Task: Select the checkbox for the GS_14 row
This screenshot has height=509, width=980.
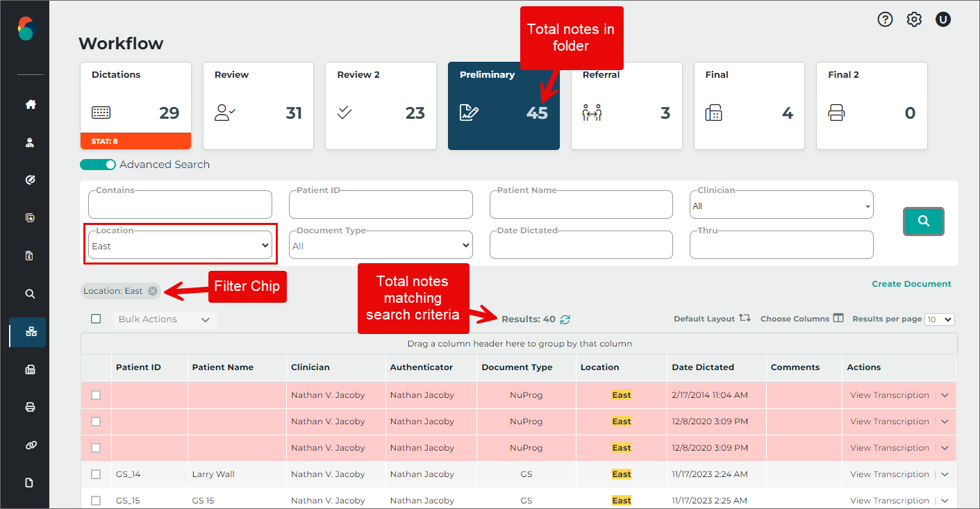Action: pos(96,474)
